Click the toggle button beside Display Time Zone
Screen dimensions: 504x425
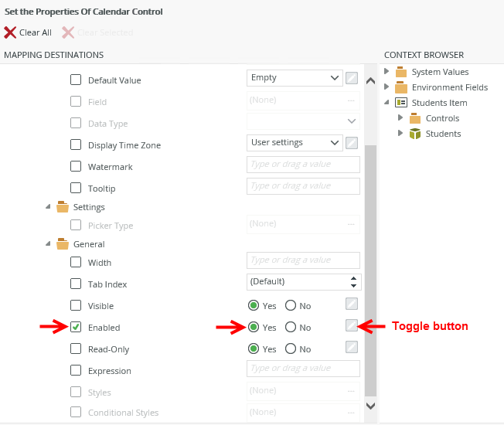352,143
